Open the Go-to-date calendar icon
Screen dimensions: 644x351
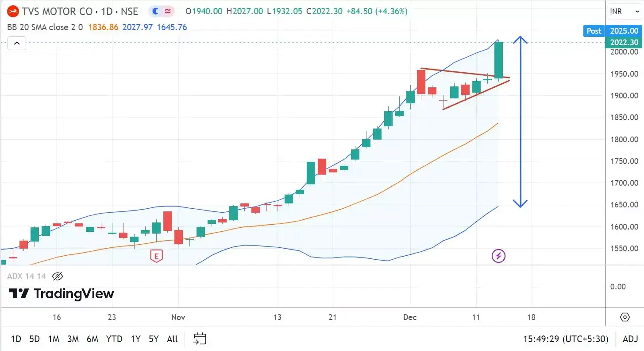click(x=199, y=339)
